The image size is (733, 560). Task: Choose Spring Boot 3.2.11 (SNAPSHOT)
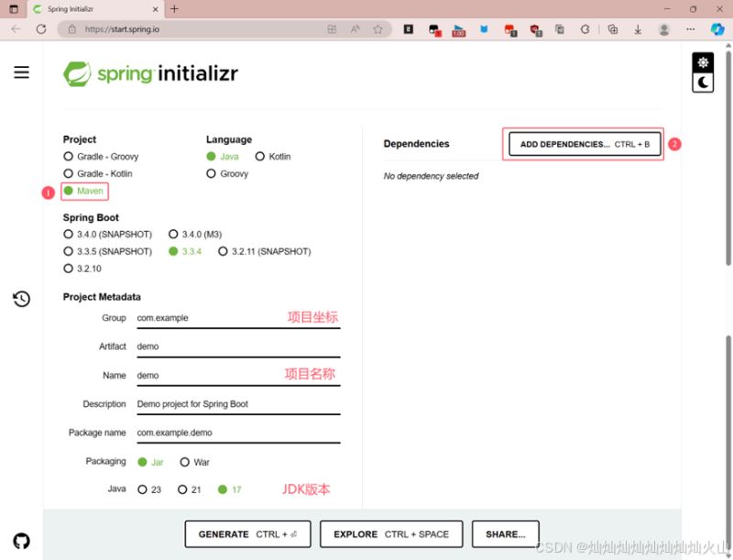coord(265,251)
